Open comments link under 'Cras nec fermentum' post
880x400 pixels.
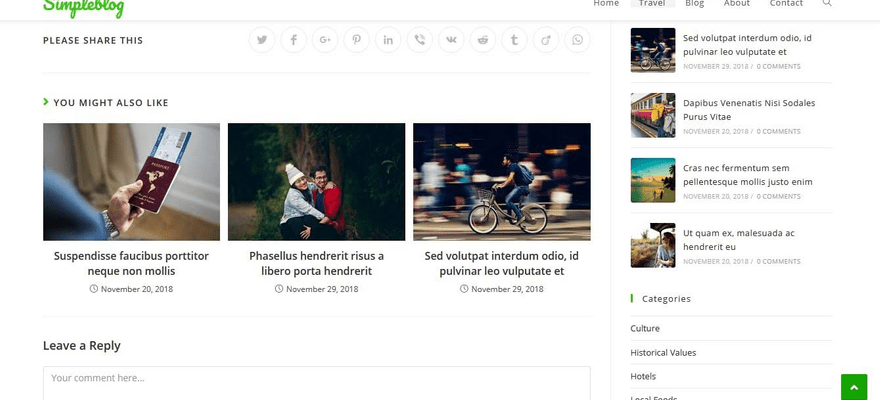(778, 196)
